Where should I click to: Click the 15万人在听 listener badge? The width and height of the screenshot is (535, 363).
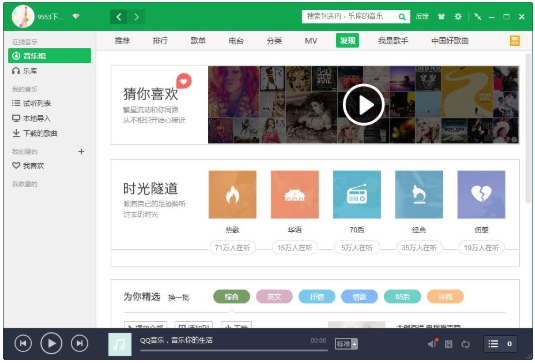pos(295,247)
